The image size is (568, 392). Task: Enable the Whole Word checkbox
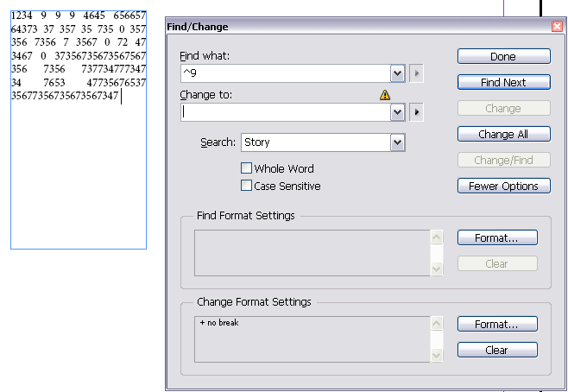[246, 168]
